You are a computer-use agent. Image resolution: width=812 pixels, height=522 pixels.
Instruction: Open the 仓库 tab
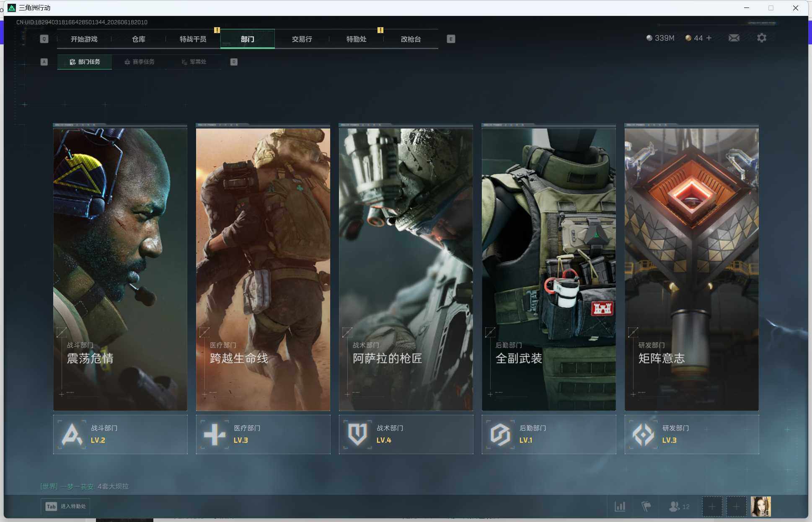(139, 39)
